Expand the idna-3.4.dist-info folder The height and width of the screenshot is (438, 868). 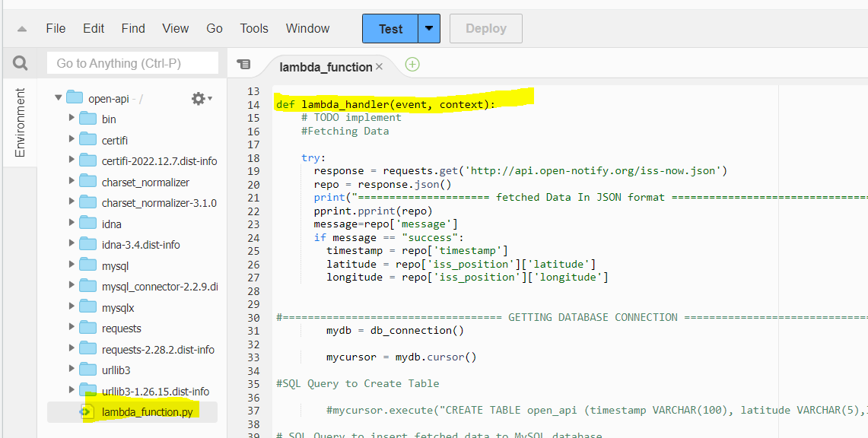click(x=72, y=244)
